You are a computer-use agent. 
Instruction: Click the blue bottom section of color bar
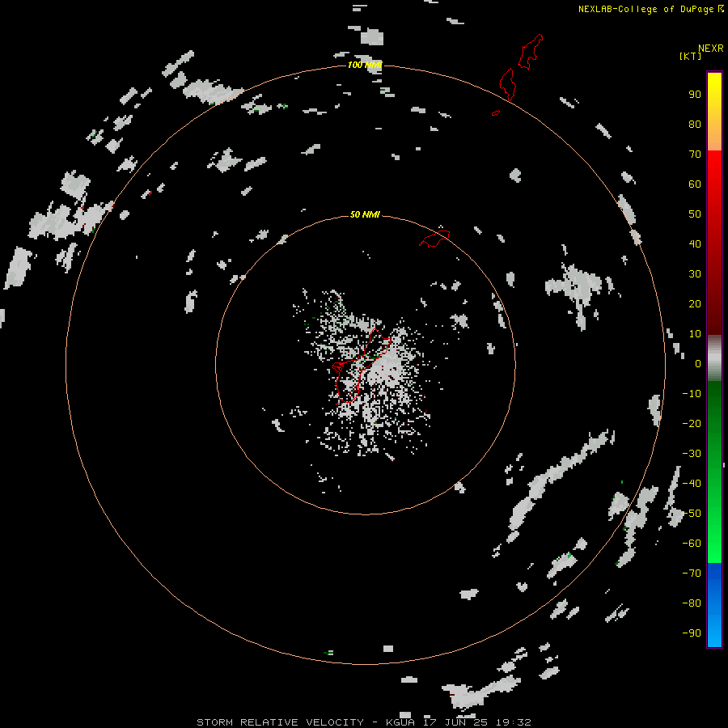(714, 605)
